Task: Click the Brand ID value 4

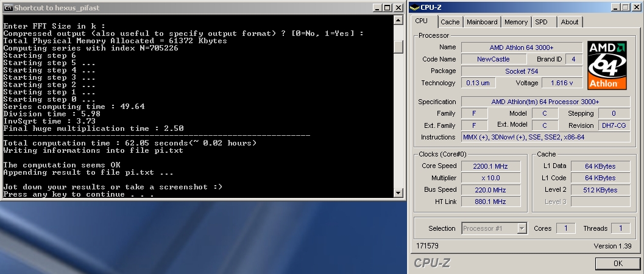Action: click(574, 59)
